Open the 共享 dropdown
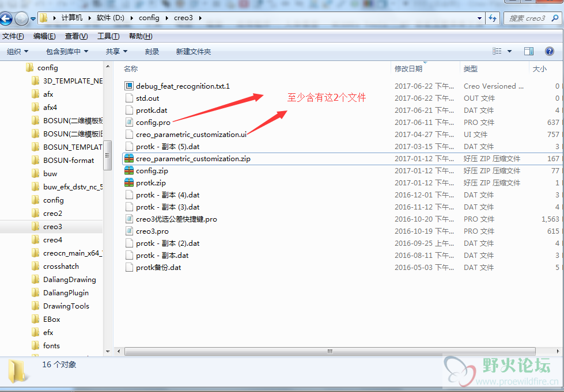The height and width of the screenshot is (392, 564). click(116, 52)
